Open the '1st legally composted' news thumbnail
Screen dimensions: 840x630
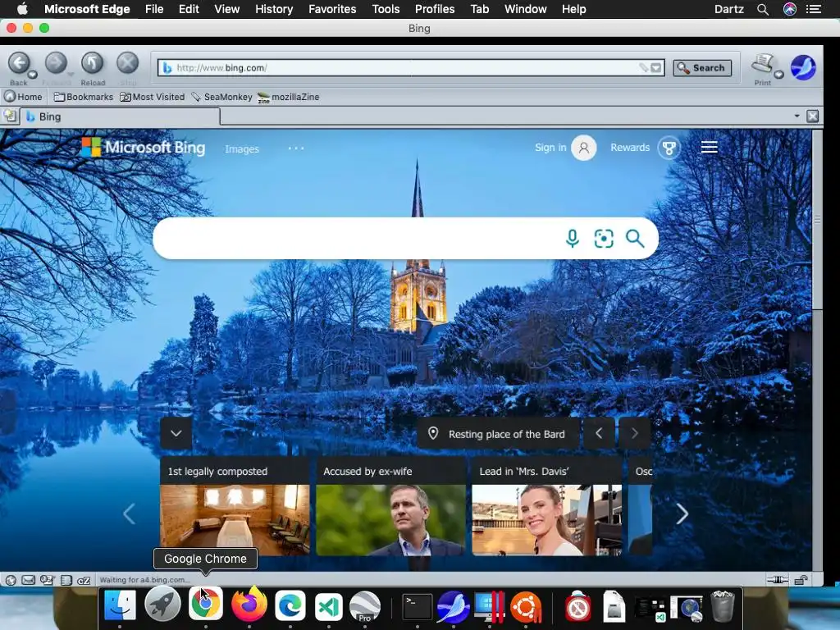coord(235,519)
